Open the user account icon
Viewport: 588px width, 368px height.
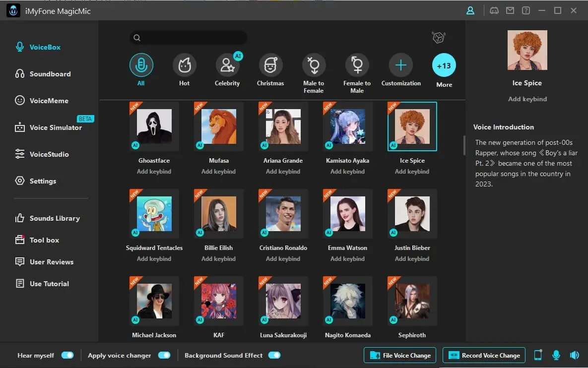[470, 10]
